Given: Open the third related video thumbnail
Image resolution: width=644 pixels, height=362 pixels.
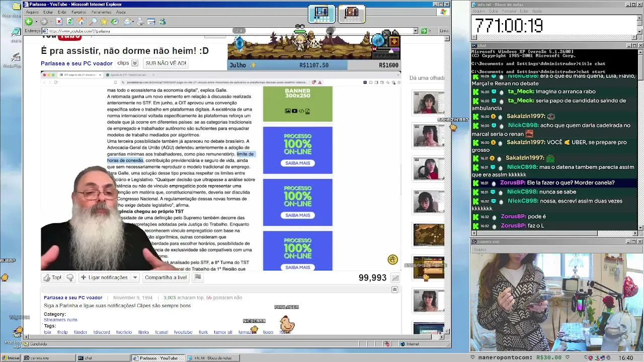Looking at the screenshot, I should point(429,168).
